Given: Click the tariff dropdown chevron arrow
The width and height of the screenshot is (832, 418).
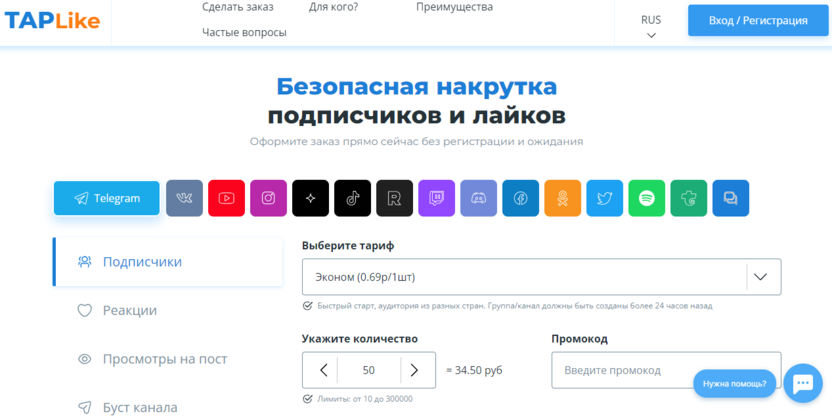Looking at the screenshot, I should click(x=760, y=277).
